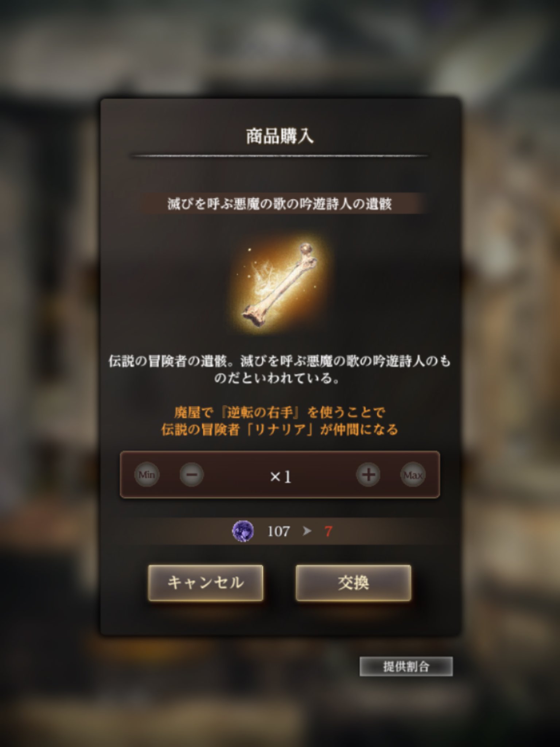560x747 pixels.
Task: Decrease quantity with the minus button
Action: click(191, 475)
